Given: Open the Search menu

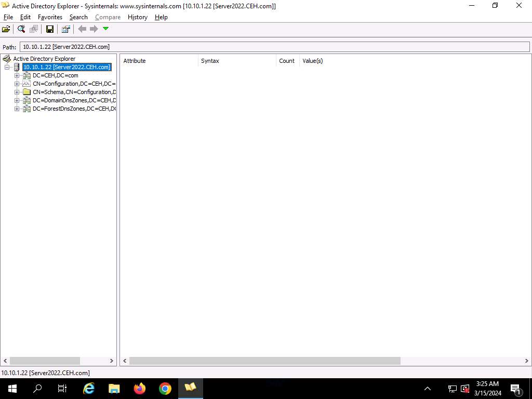Looking at the screenshot, I should (x=78, y=17).
